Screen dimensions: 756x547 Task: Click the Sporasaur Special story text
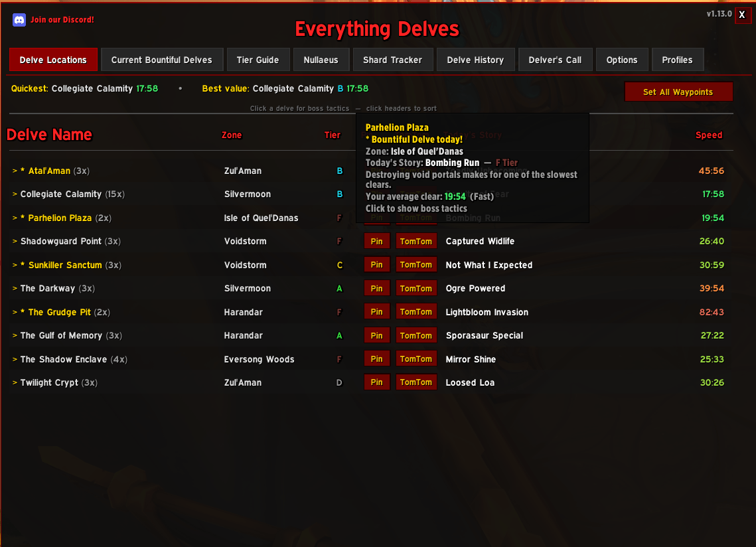point(485,335)
